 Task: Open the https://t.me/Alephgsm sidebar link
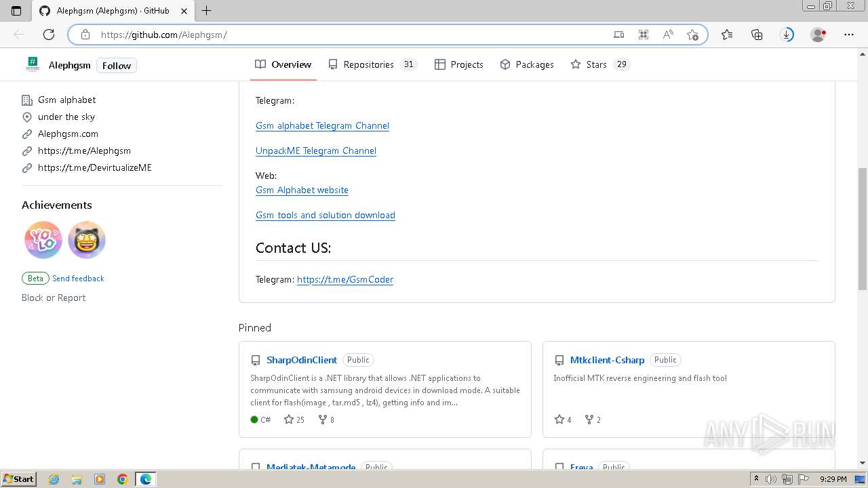tap(84, 150)
